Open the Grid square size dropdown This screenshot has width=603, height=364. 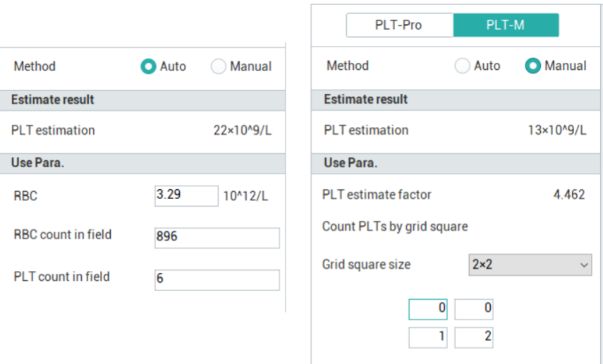pyautogui.click(x=530, y=265)
